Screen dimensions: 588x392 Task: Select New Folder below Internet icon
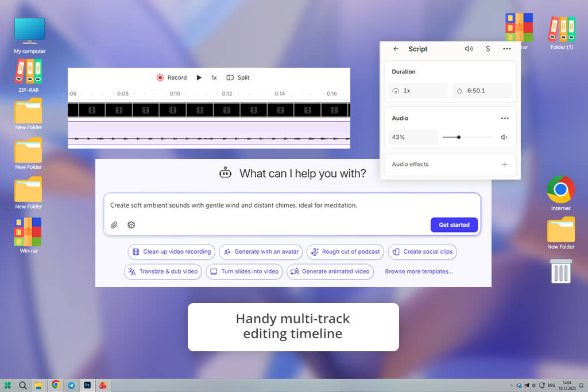click(x=560, y=233)
